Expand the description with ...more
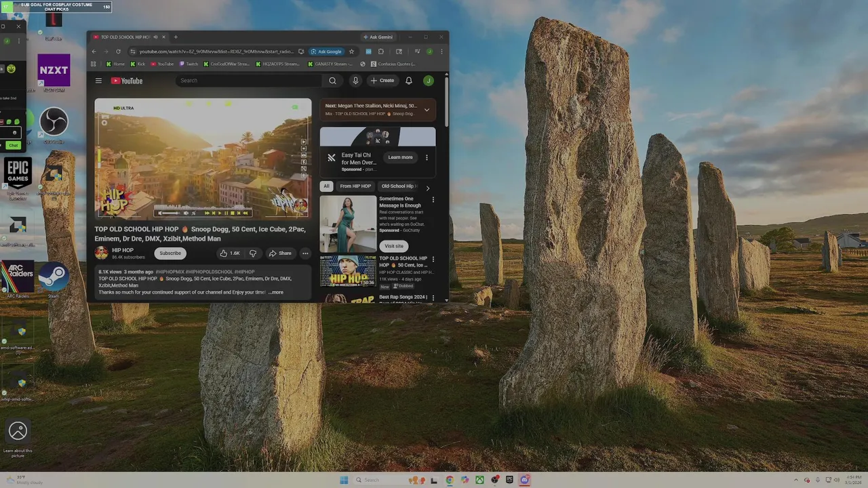868x488 pixels. pos(276,292)
